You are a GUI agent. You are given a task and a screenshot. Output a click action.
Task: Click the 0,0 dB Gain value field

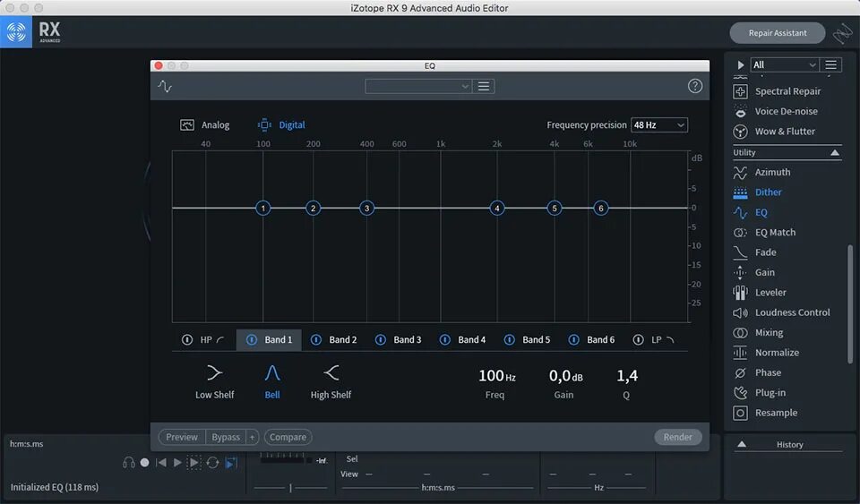(x=565, y=376)
